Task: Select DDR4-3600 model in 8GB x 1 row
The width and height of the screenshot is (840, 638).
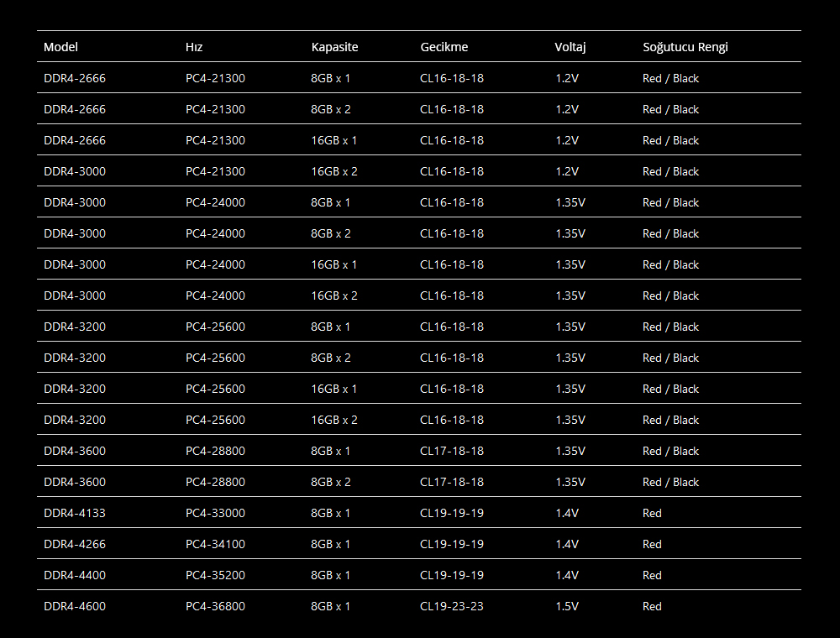Action: click(75, 451)
